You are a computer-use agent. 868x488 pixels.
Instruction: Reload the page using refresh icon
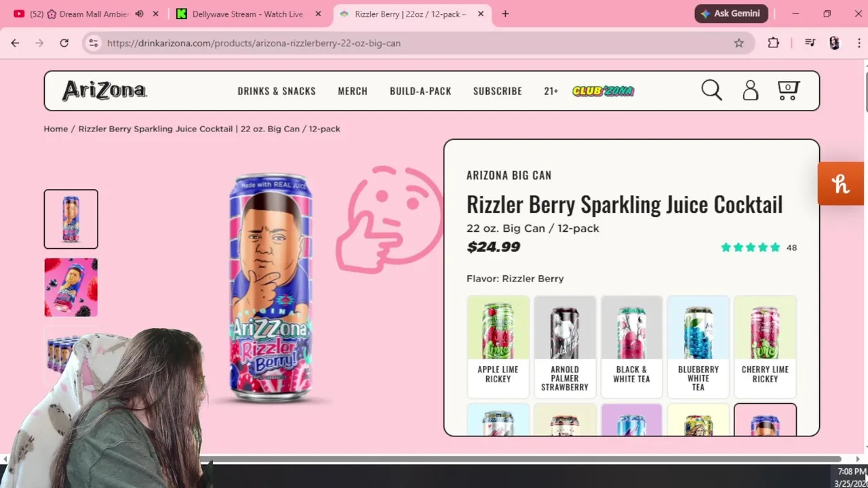pyautogui.click(x=64, y=43)
